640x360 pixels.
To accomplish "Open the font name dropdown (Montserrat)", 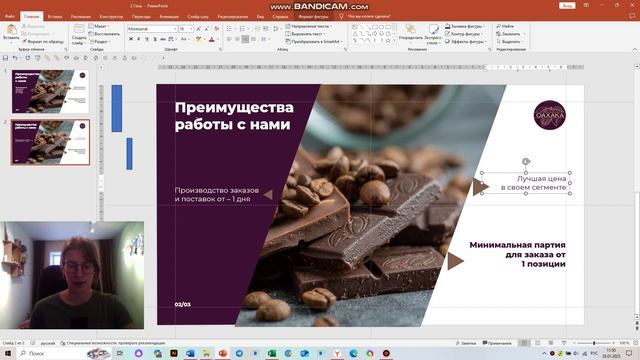I will (x=176, y=29).
